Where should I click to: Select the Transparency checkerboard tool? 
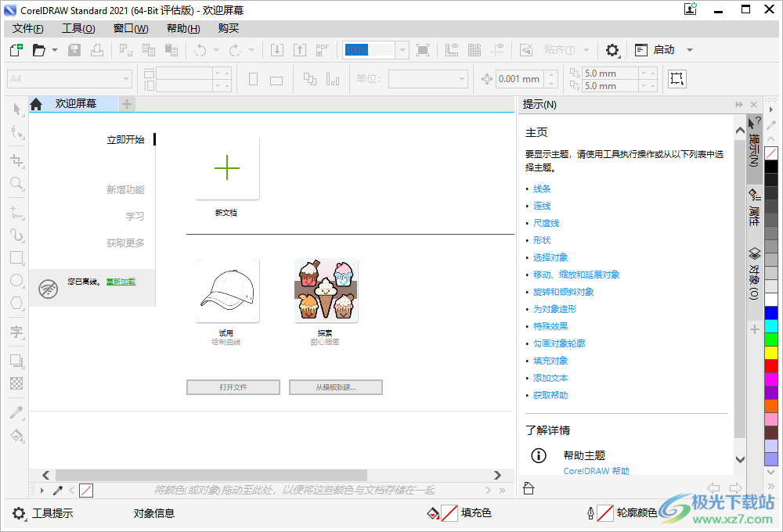17,383
